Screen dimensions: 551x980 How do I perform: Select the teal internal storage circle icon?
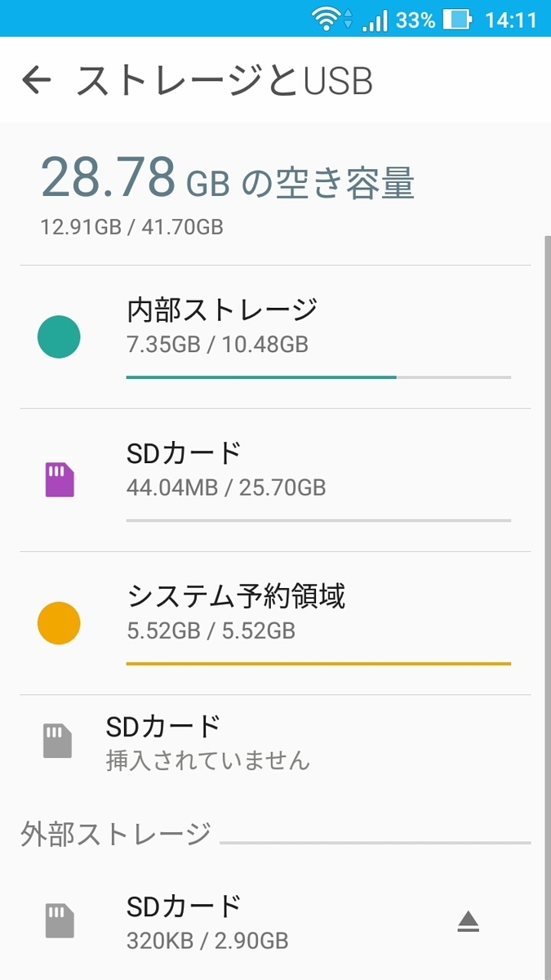(58, 336)
